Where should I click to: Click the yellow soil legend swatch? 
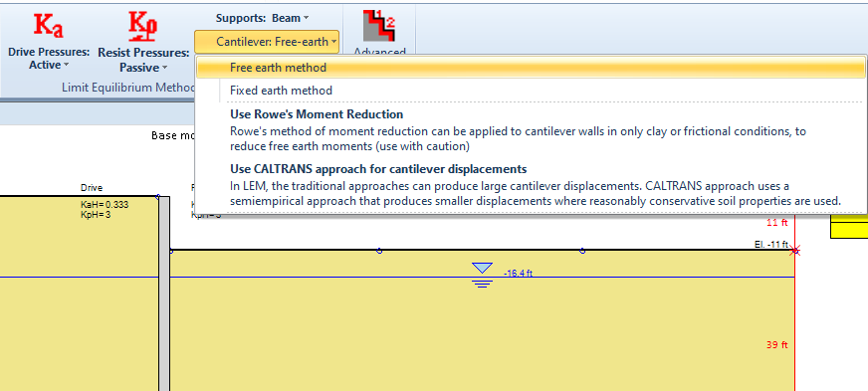pyautogui.click(x=849, y=226)
